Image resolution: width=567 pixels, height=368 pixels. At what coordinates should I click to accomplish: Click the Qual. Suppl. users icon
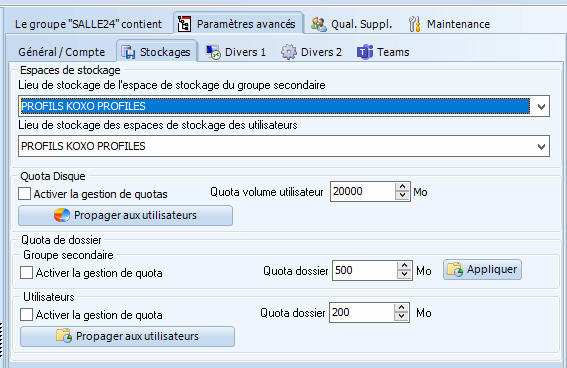click(319, 24)
